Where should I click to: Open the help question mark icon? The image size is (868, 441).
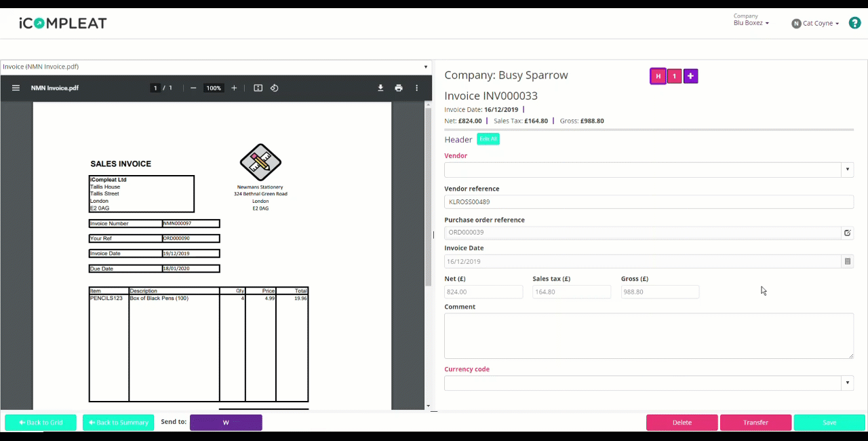pos(854,23)
